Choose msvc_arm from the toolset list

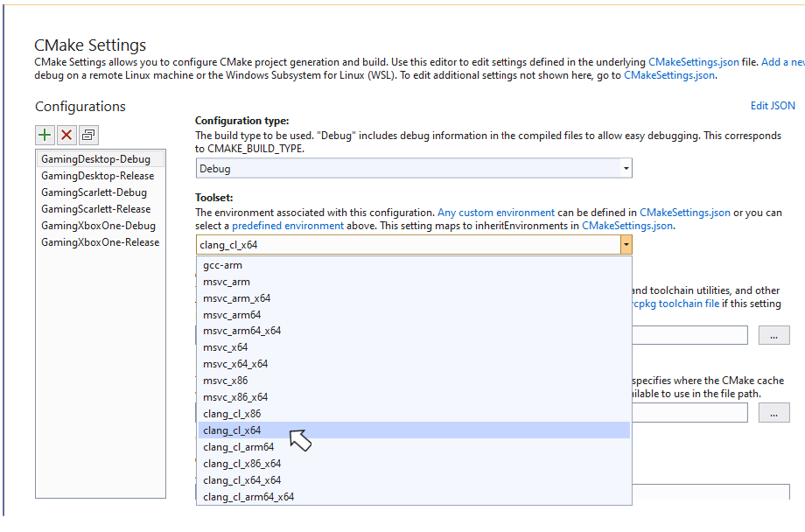[414, 282]
